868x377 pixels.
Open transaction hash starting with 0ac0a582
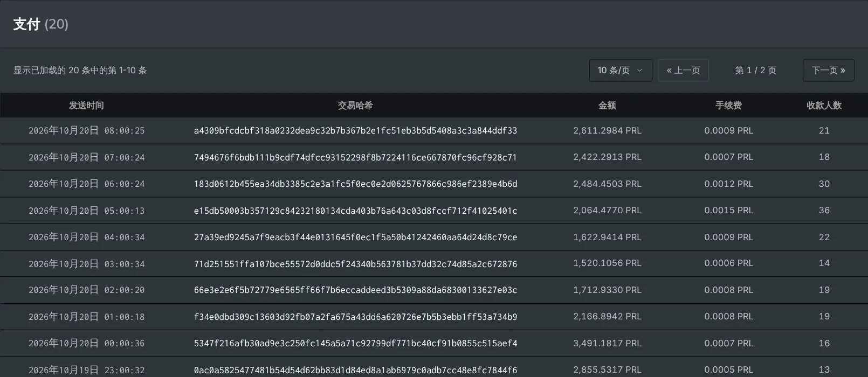[x=355, y=371]
